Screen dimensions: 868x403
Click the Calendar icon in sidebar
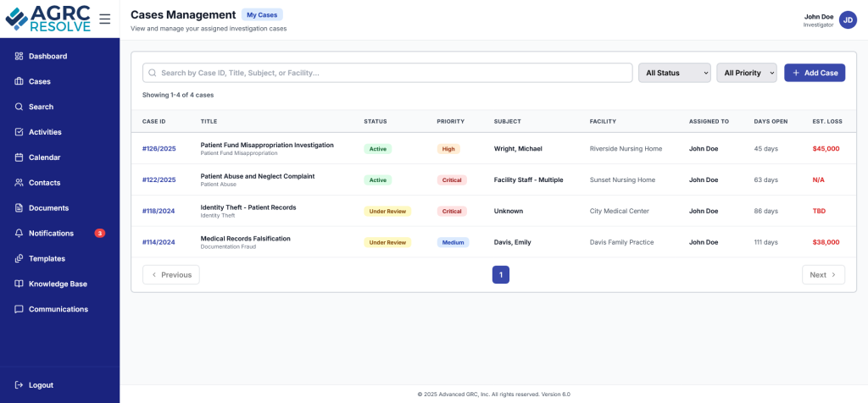click(x=19, y=157)
